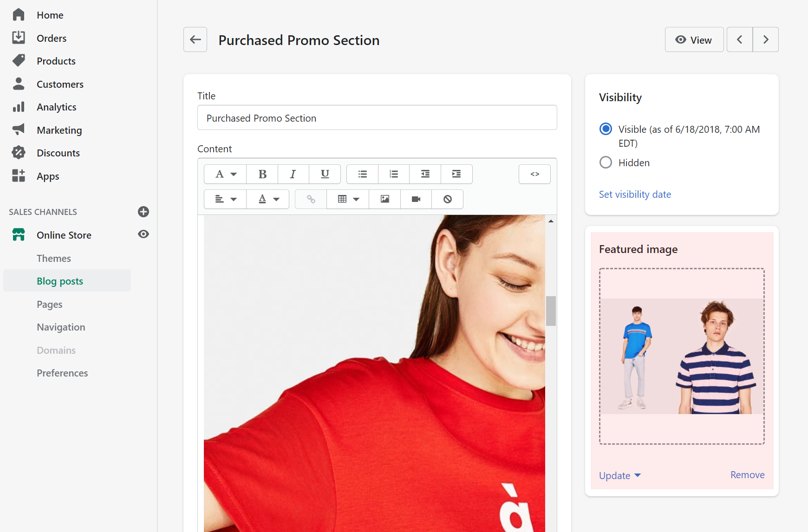Go to Themes under Online Store

coord(54,259)
